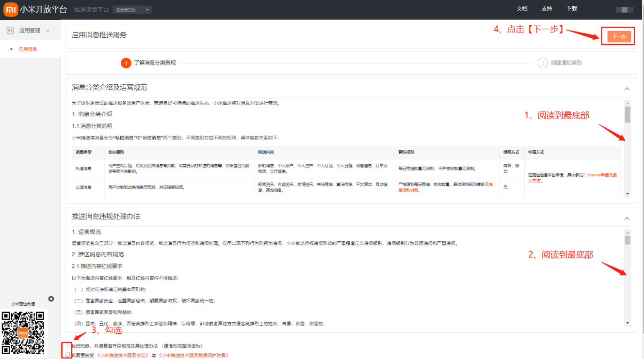Select 应用信息 in the sidebar
The height and width of the screenshot is (359, 644).
tap(28, 49)
